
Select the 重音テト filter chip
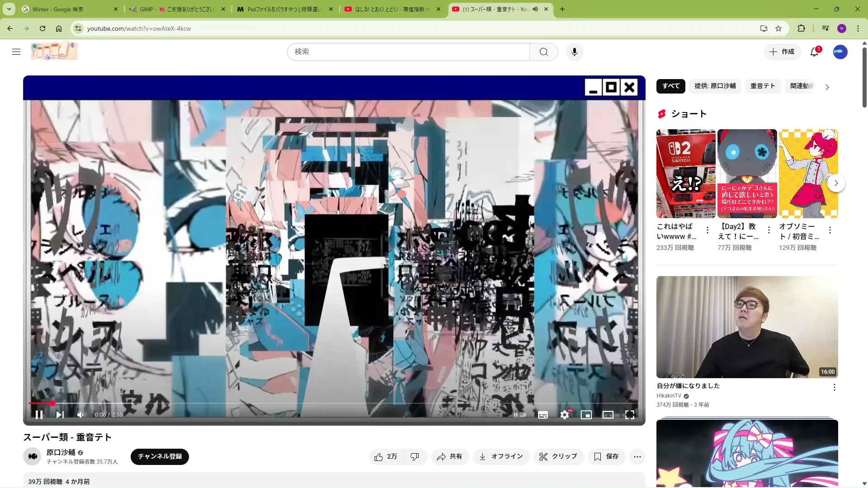[763, 86]
